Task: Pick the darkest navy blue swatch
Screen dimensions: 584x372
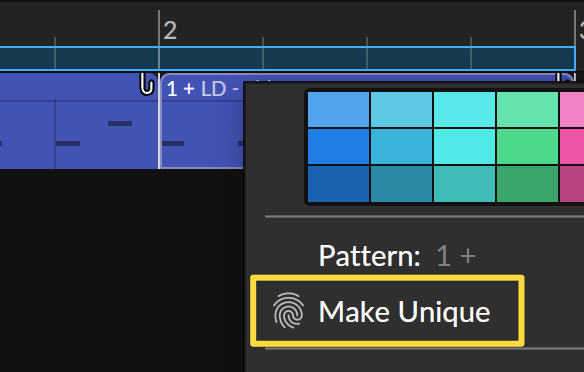Action: coord(339,184)
